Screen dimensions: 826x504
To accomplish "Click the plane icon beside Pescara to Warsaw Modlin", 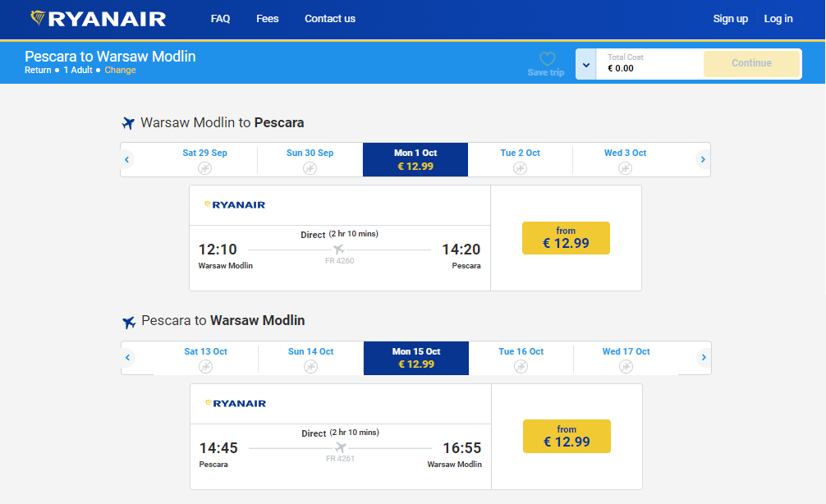I will coord(129,322).
